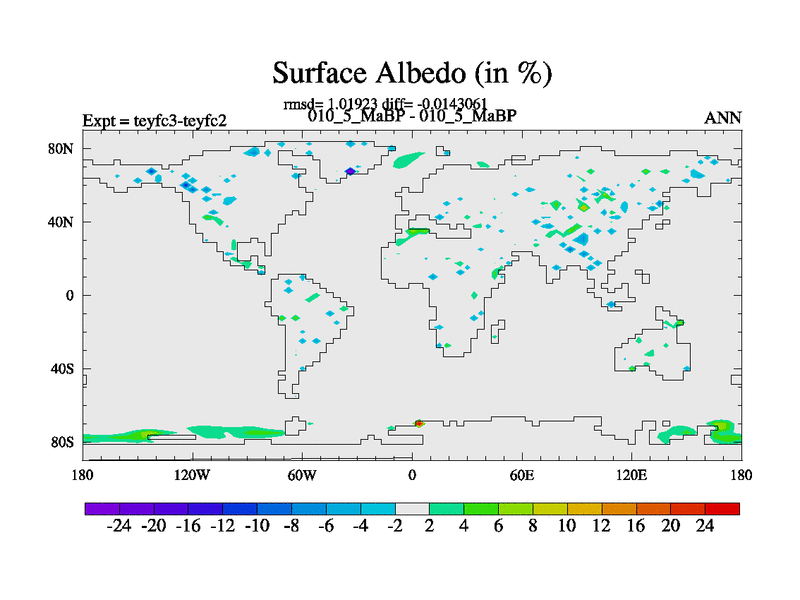Click the Surface Albedo plot title
Image resolution: width=800 pixels, height=600 pixels.
(x=412, y=73)
